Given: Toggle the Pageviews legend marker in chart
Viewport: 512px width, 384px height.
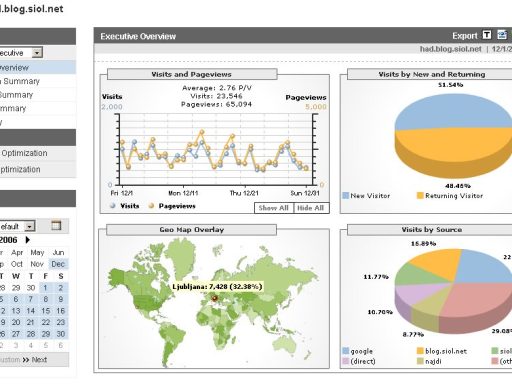Looking at the screenshot, I should (x=151, y=206).
